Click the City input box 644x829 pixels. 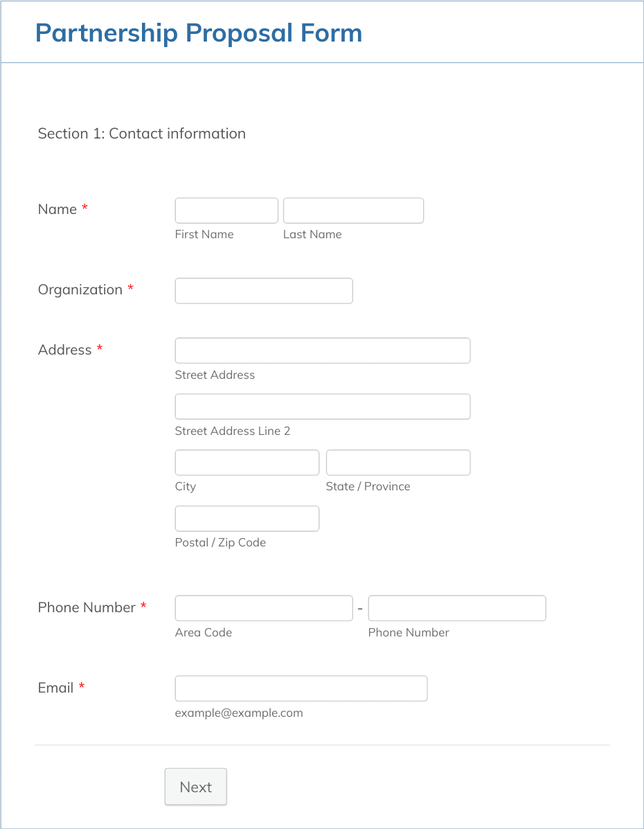click(x=247, y=463)
